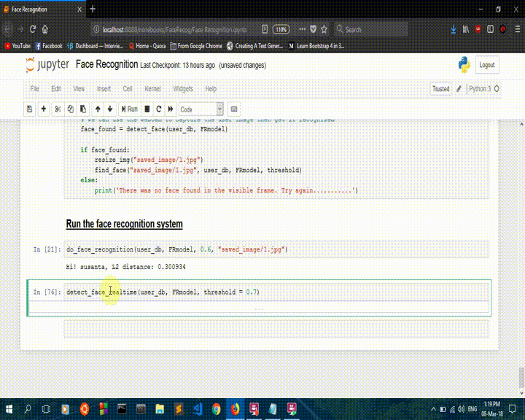Show hidden system tray icons

click(x=433, y=409)
